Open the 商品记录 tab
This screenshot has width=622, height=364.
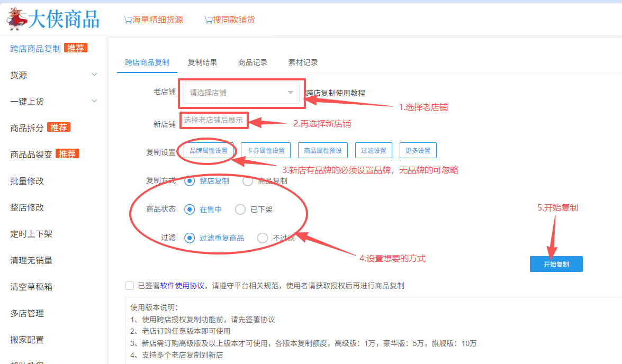(253, 62)
